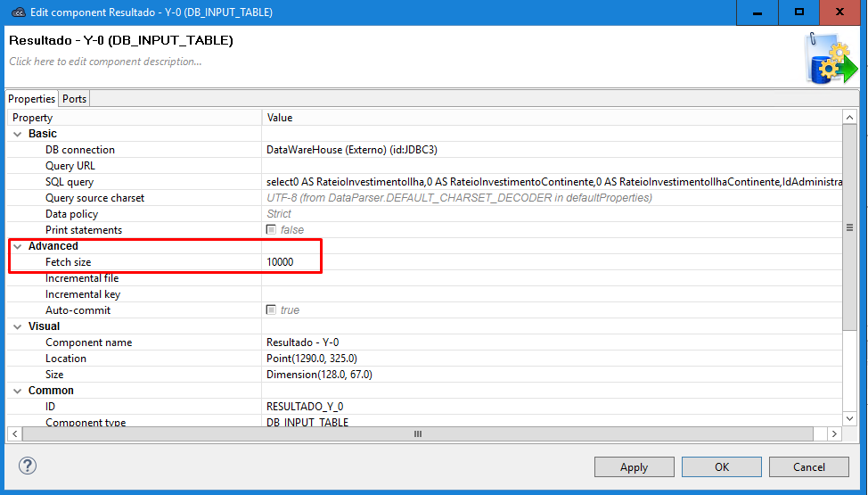Confirm changes with OK button
Screen dimensions: 868x495
click(x=722, y=466)
